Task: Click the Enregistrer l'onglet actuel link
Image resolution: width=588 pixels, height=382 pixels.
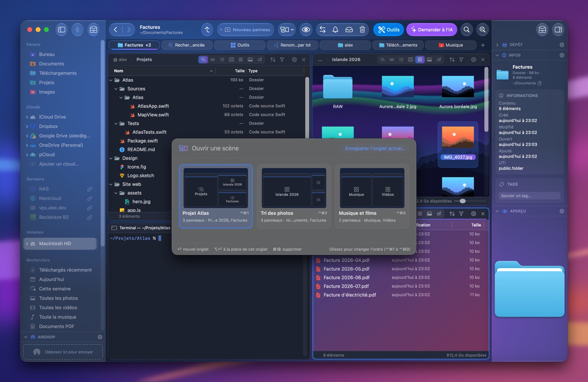Action: pos(375,148)
